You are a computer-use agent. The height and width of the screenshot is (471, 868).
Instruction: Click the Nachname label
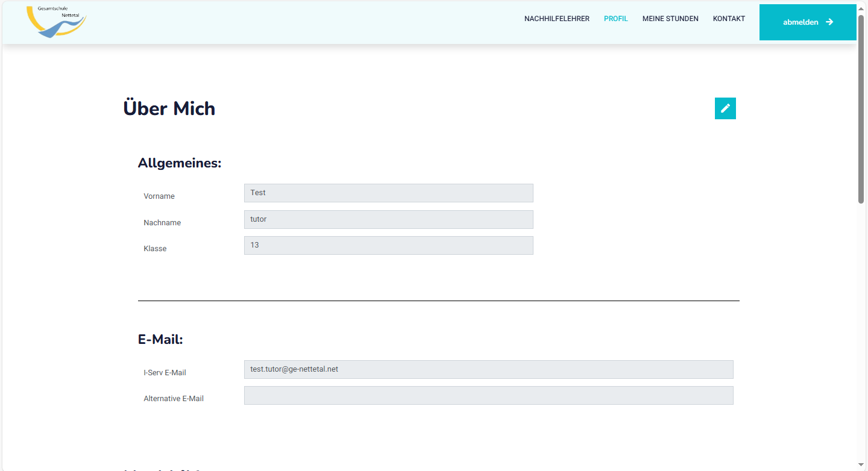[x=162, y=223]
